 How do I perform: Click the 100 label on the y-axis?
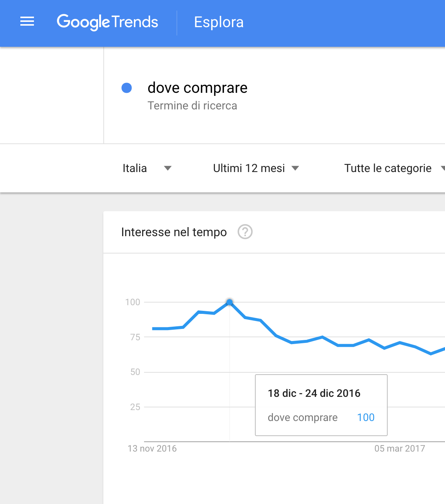133,302
